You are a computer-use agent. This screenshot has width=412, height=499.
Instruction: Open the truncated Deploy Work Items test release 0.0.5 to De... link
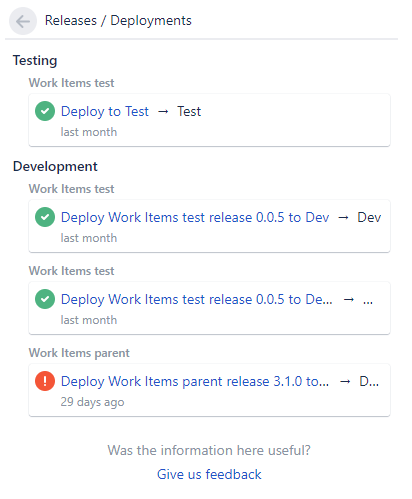point(197,299)
